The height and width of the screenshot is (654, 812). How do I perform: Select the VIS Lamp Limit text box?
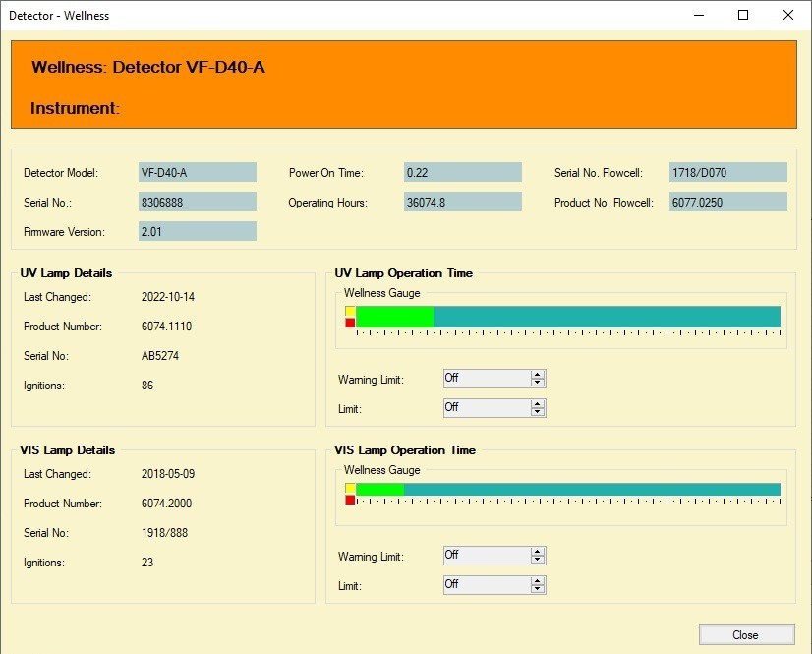486,585
